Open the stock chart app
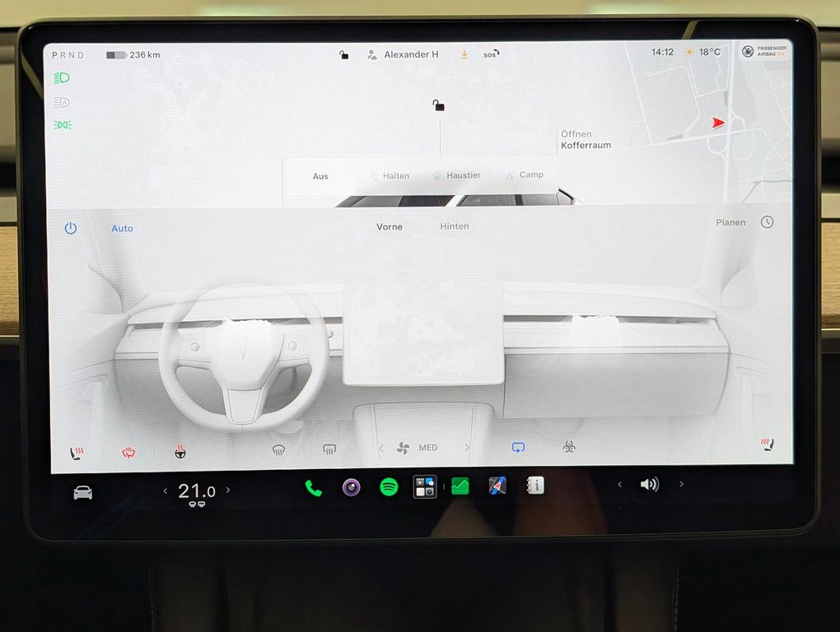This screenshot has height=632, width=840. 460,486
